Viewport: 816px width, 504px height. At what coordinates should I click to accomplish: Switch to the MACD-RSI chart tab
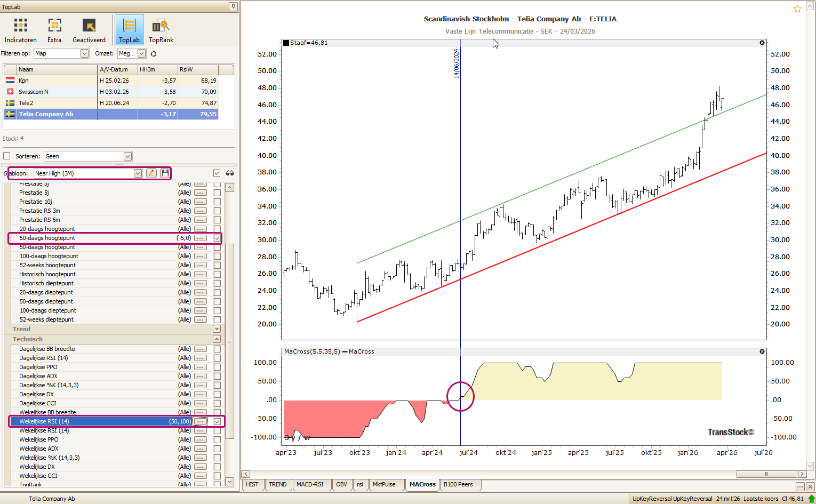tap(310, 484)
